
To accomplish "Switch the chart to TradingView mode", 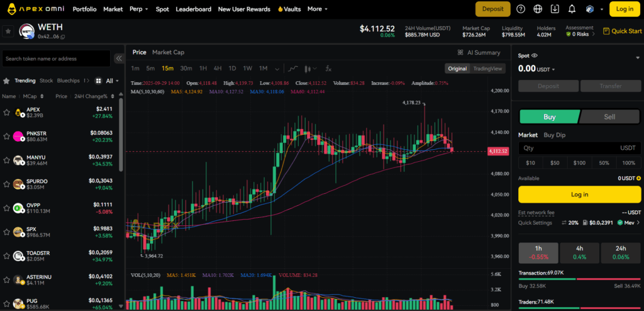I will (487, 69).
